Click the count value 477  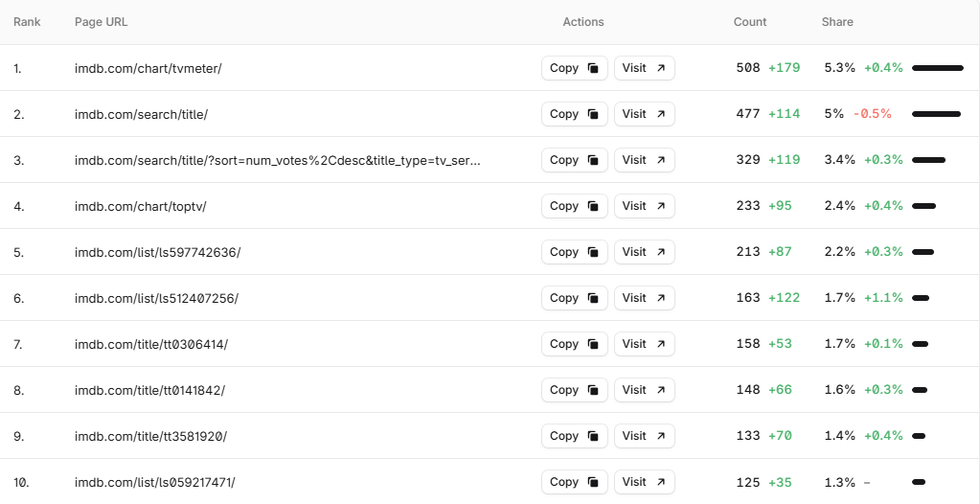click(x=748, y=114)
